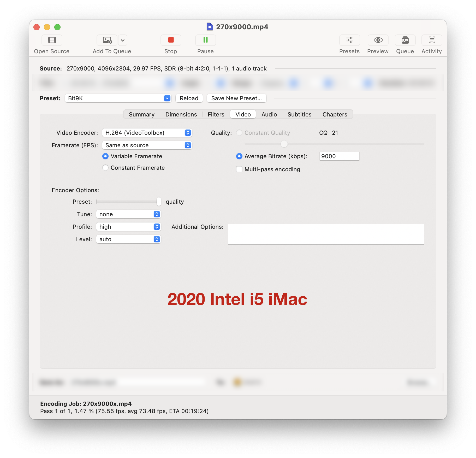
Task: Open the Filters tab
Action: (216, 114)
